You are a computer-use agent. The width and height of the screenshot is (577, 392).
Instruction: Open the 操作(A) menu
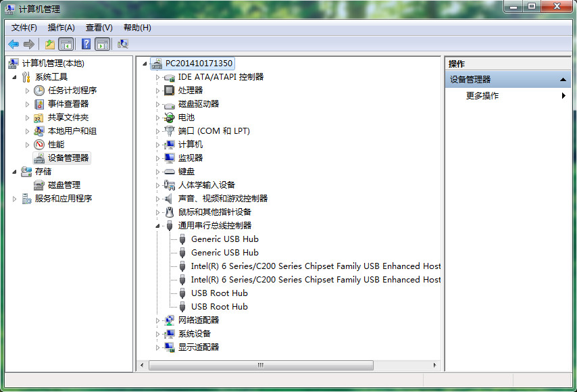61,28
